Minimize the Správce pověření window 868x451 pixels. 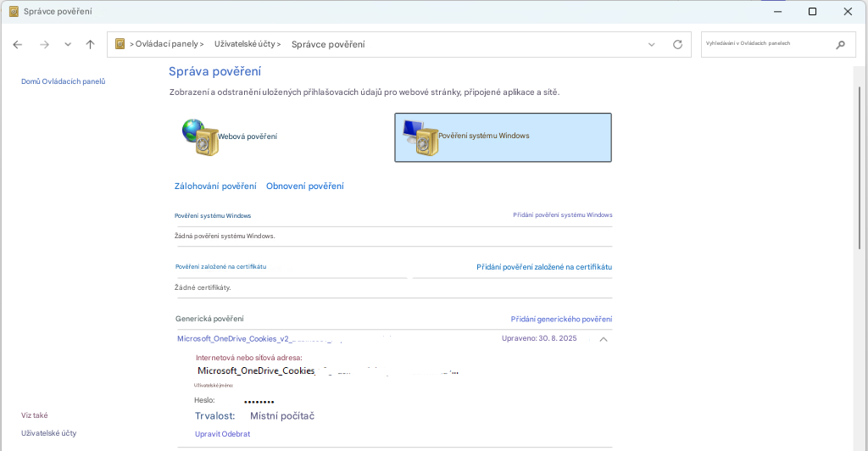point(778,12)
